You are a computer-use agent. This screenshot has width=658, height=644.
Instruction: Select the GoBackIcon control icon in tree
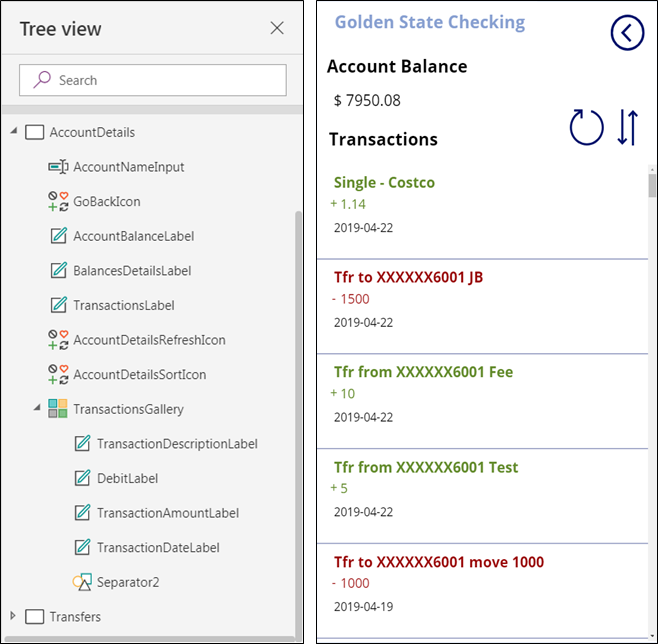point(58,201)
